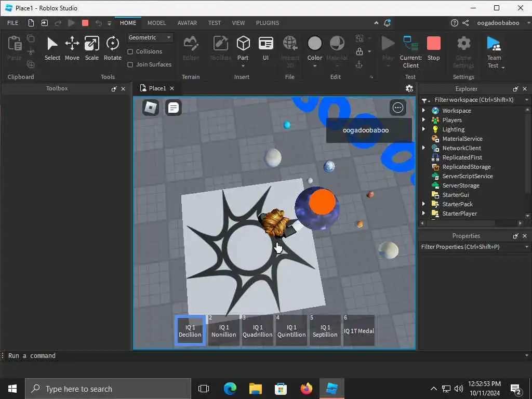Click the Windows taskbar search box
This screenshot has width=532, height=399.
pos(108,389)
